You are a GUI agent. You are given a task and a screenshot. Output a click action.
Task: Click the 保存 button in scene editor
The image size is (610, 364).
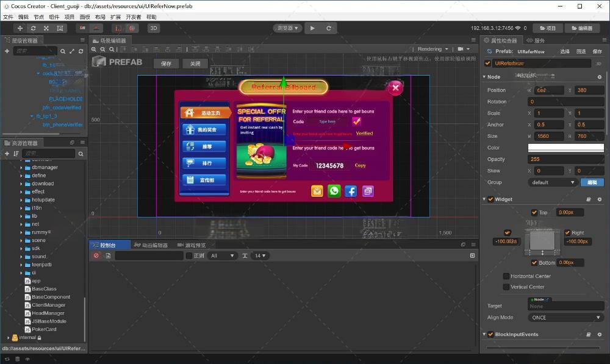(x=166, y=63)
